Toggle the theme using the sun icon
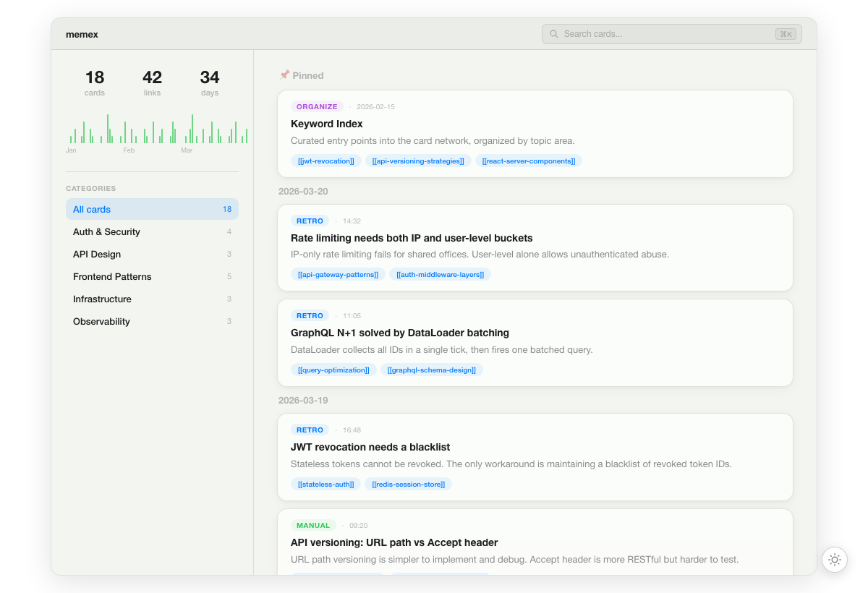This screenshot has width=868, height=593. [834, 560]
